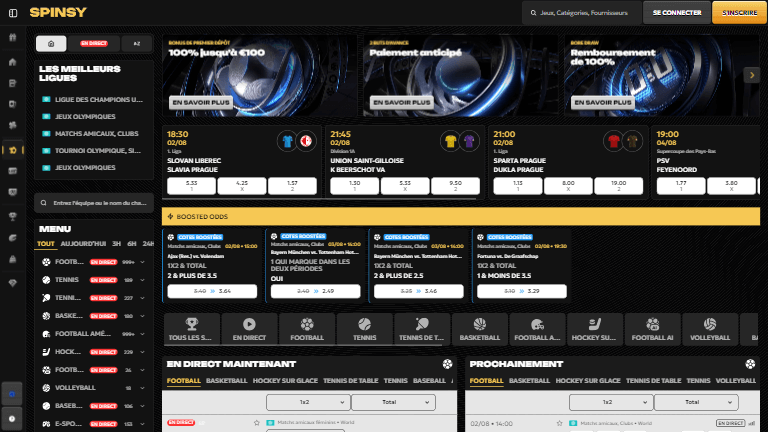Viewport: 768px width, 432px height.
Task: Advance promo banners with right arrow
Action: click(751, 75)
